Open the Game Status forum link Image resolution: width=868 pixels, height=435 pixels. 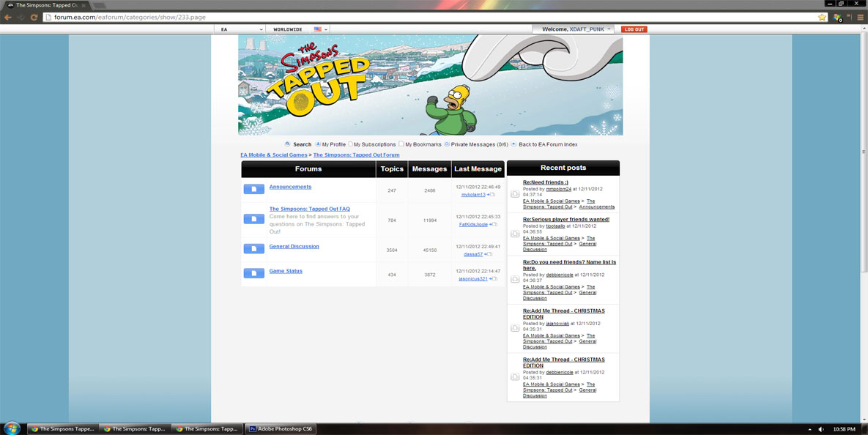286,271
